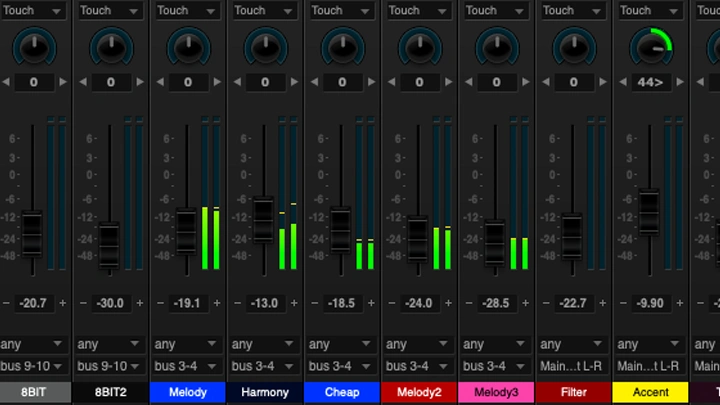
Task: Open Touch automation dropdown on 8BIT channel
Action: [33, 10]
